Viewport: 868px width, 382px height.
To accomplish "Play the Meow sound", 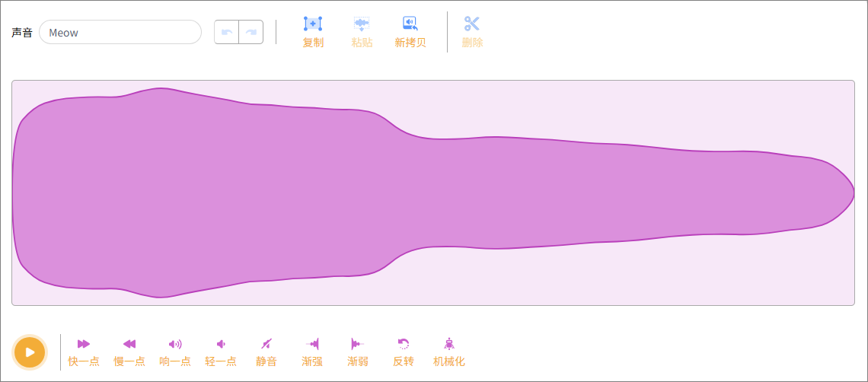I will (30, 352).
